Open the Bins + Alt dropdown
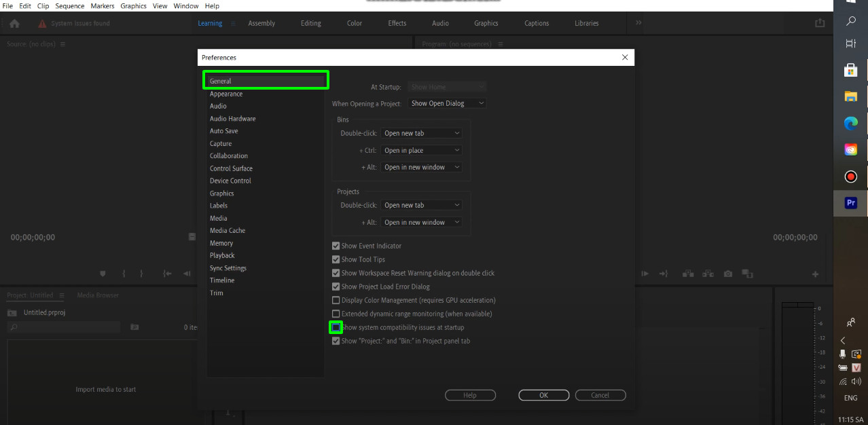This screenshot has width=868, height=425. click(421, 167)
